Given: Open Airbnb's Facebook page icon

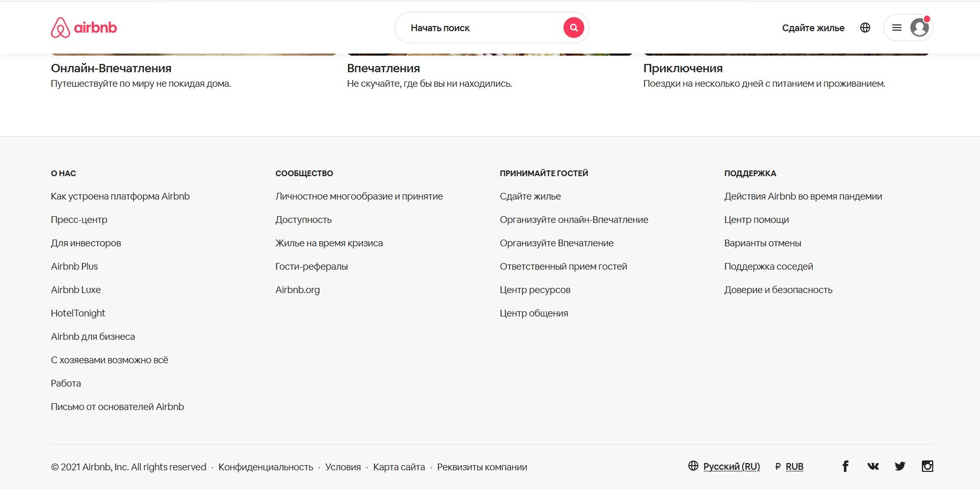Looking at the screenshot, I should pyautogui.click(x=845, y=466).
